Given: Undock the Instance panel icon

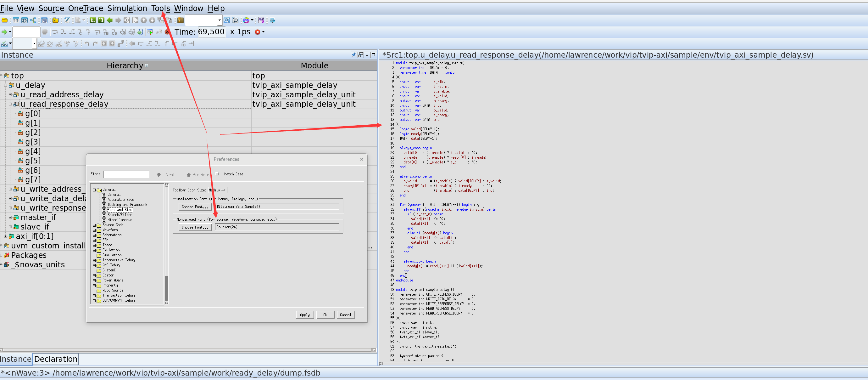Looking at the screenshot, I should click(x=360, y=54).
